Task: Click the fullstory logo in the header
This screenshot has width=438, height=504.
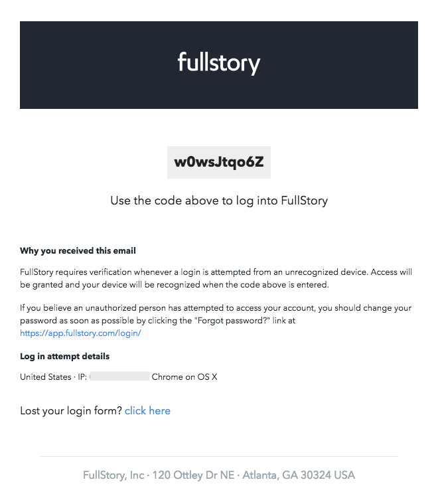Action: [218, 64]
